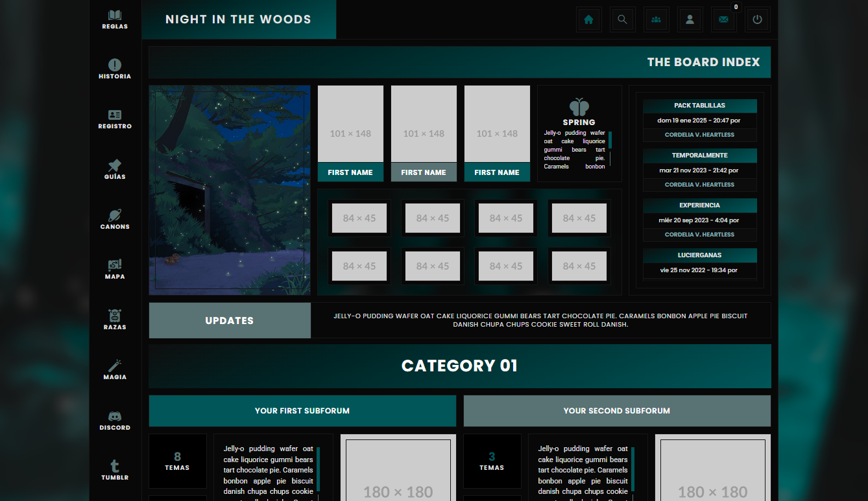Open the Tumblr icon in the sidebar

(x=115, y=466)
